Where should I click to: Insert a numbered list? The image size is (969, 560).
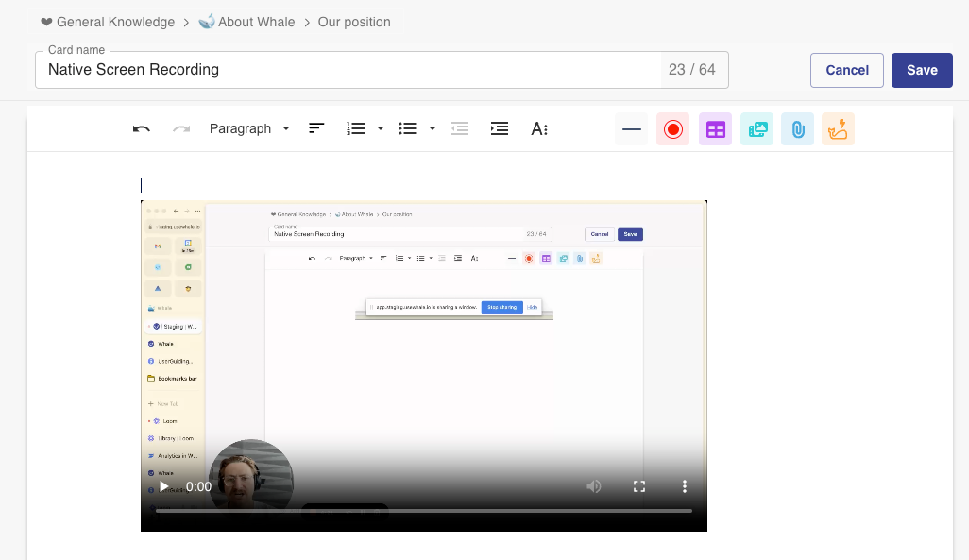click(x=356, y=128)
